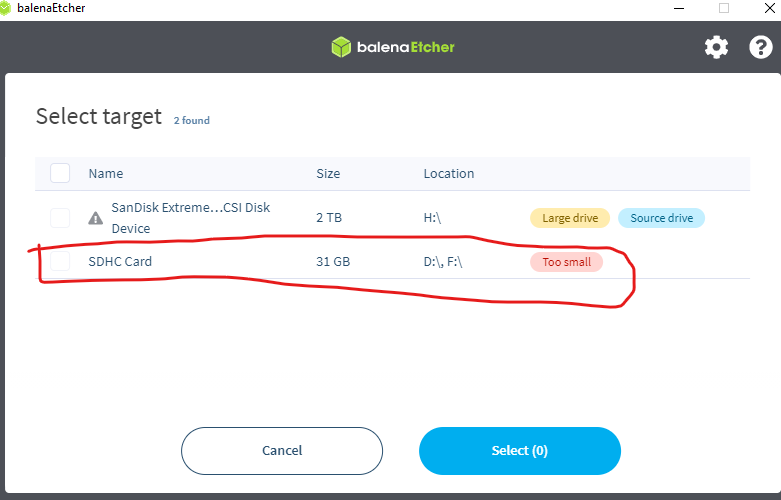Tick the select-all checkbox in header row
781x500 pixels.
click(x=60, y=173)
